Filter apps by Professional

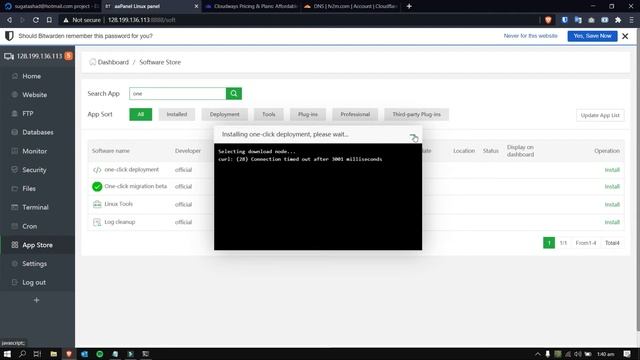coord(355,114)
